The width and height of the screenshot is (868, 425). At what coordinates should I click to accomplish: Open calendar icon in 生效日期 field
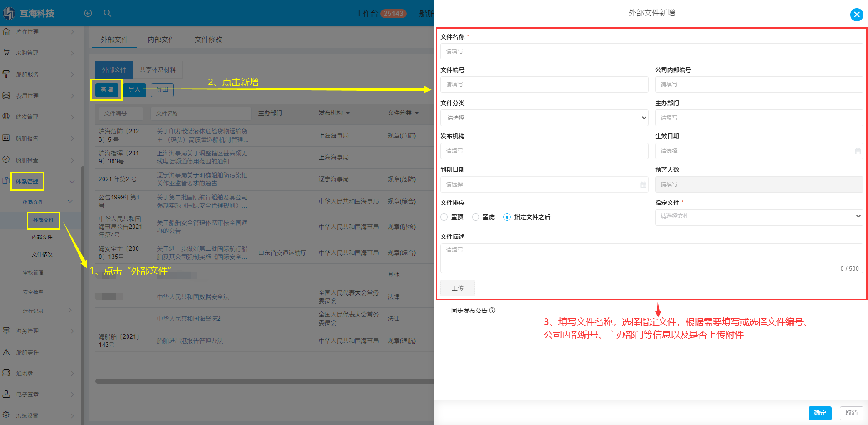pos(858,151)
